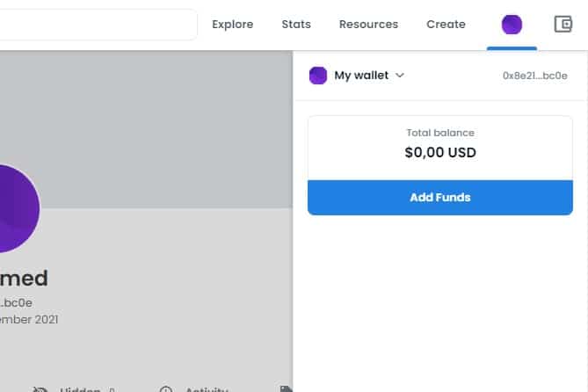Screen dimensions: 588x392
Task: Click the profile name heading
Action: point(23,279)
